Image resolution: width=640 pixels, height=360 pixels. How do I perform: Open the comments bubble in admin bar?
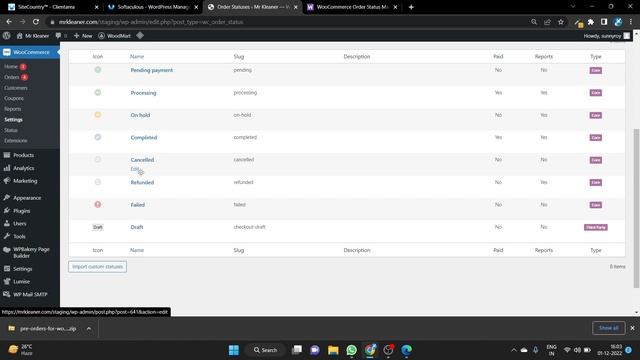tap(58, 36)
